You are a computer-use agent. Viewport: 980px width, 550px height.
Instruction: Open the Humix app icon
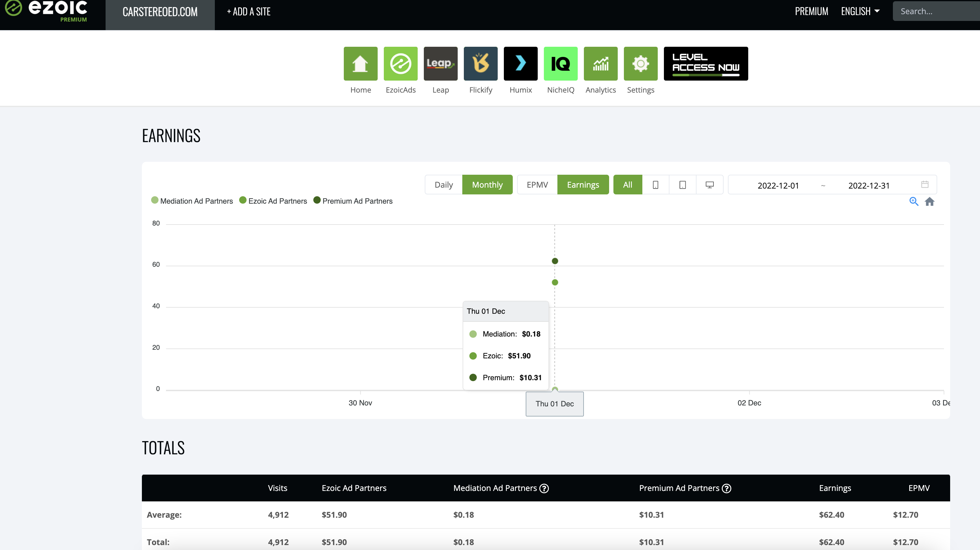[520, 63]
